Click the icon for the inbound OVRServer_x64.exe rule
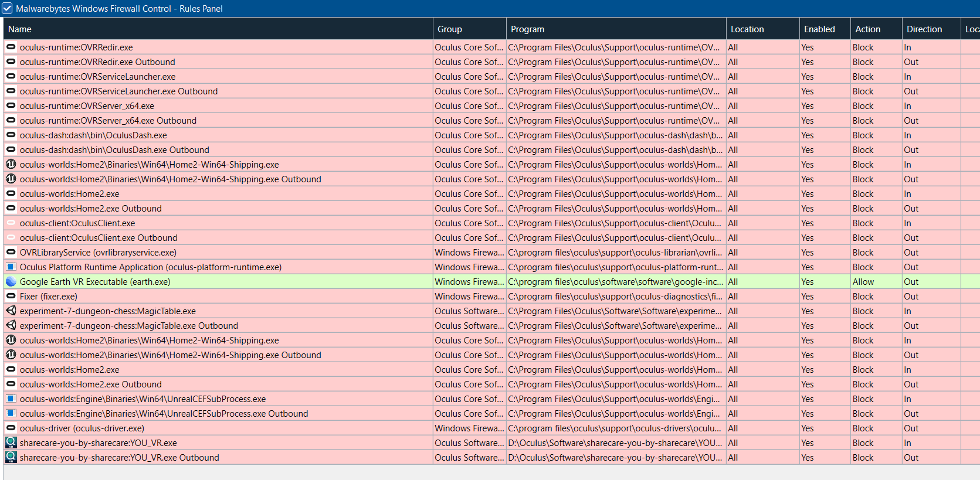 [11, 105]
